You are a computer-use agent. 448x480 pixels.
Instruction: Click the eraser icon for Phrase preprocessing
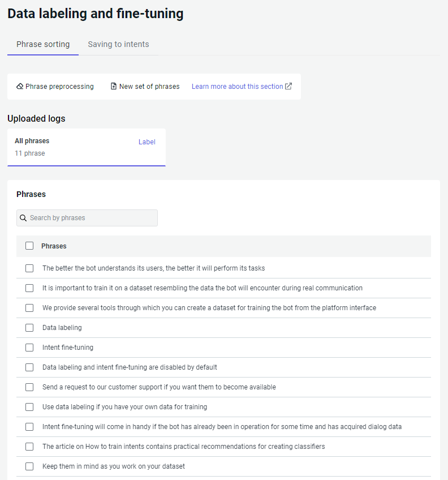tap(20, 87)
